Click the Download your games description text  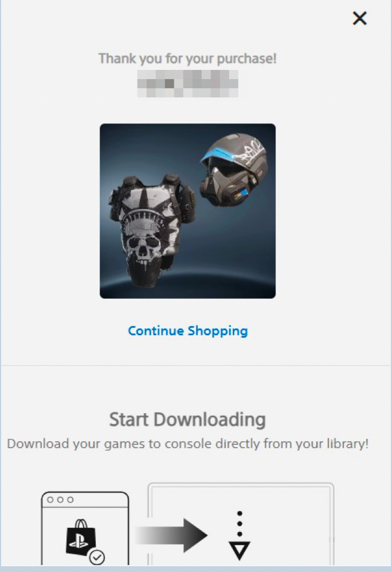(x=188, y=444)
